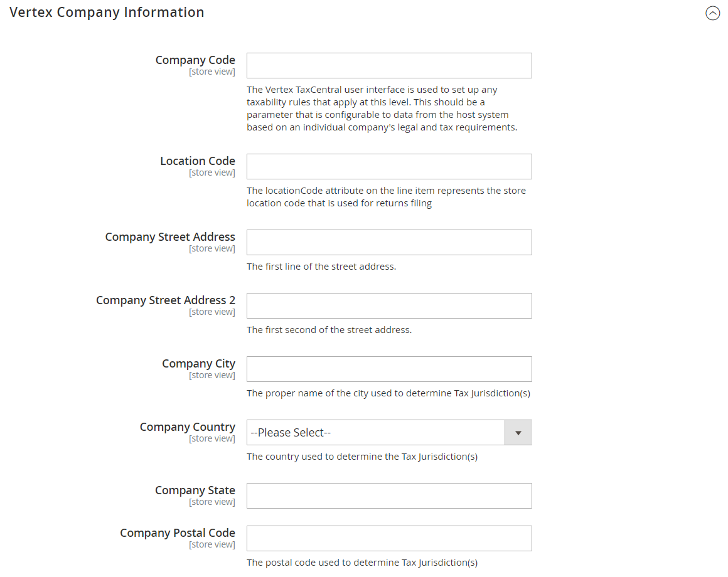Click the Company Postal Code label
Viewport: 728px width, 577px height.
point(178,533)
